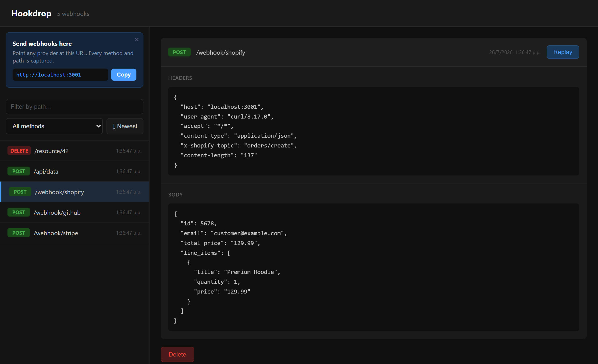Image resolution: width=598 pixels, height=364 pixels.
Task: Open the DELETE /resource/42 webhook
Action: click(75, 151)
